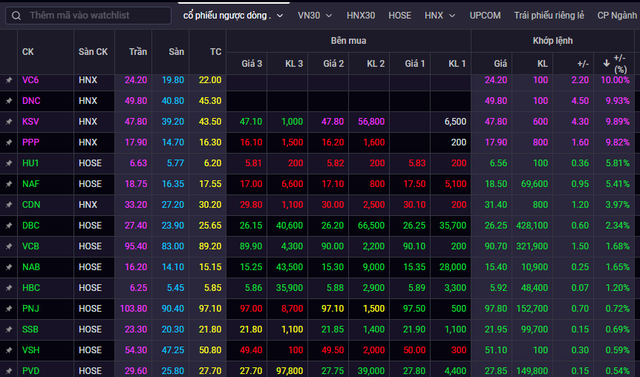
Task: Toggle pin icon for HU1 row
Action: [x=9, y=163]
